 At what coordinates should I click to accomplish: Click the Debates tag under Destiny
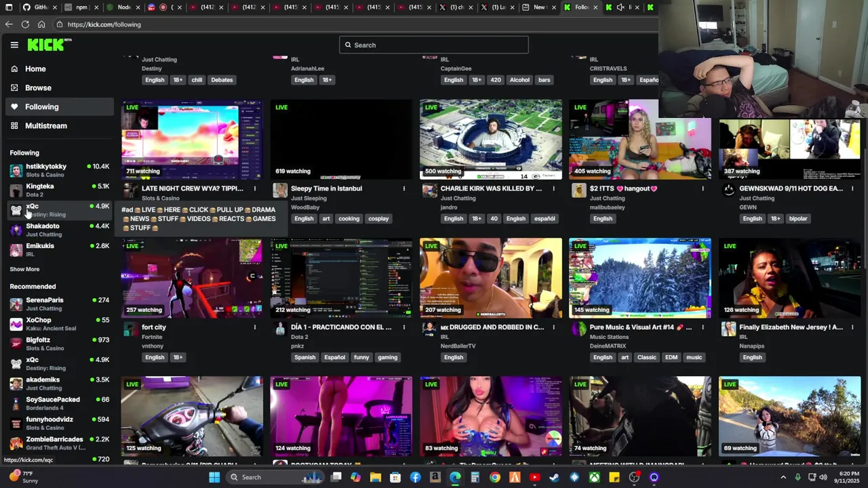(x=222, y=80)
